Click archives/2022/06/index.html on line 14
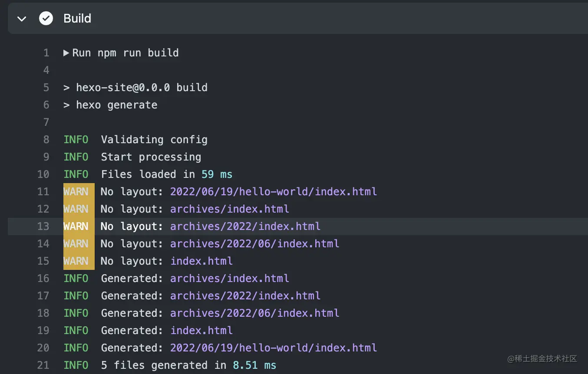588x374 pixels. [x=254, y=244]
